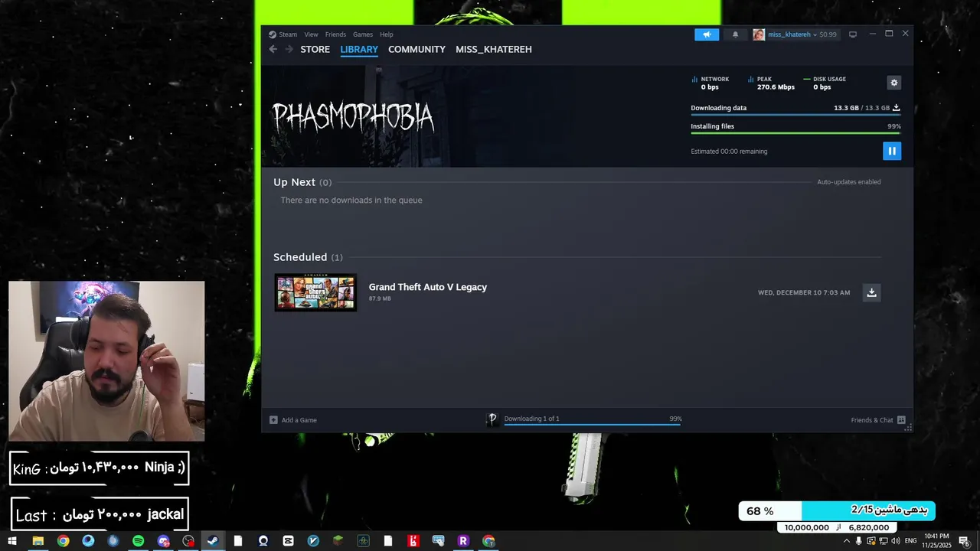The width and height of the screenshot is (980, 551).
Task: Click Steam taskbar icon
Action: point(213,541)
